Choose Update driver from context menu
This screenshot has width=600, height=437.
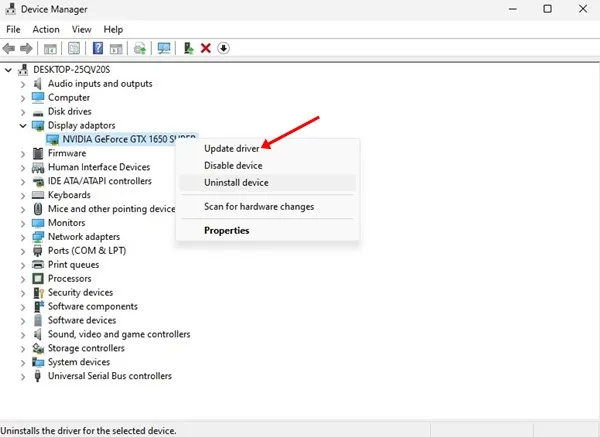232,149
